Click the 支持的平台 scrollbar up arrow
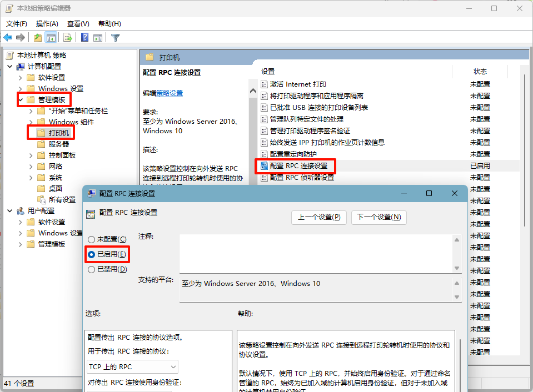Screen dimensions: 533x392 tap(457, 283)
